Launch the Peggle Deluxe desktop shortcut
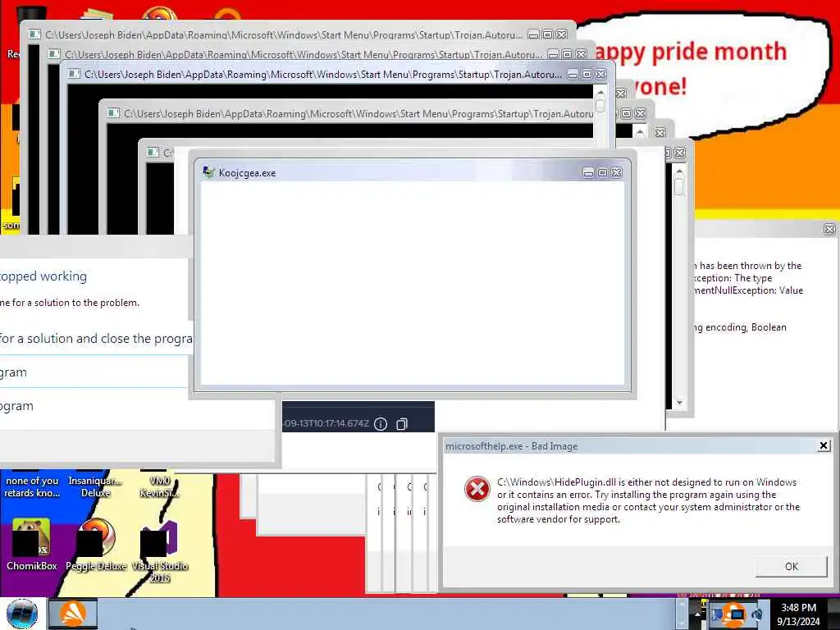The width and height of the screenshot is (840, 630). (x=96, y=545)
